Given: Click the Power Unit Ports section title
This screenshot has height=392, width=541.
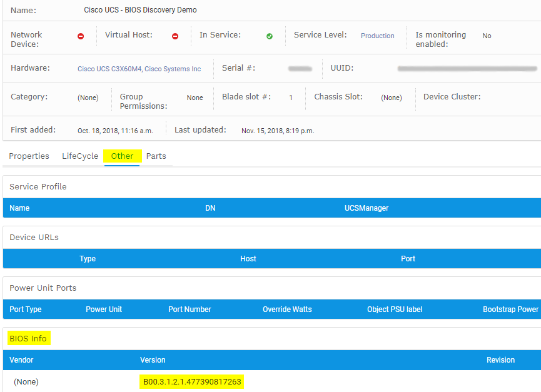Looking at the screenshot, I should pyautogui.click(x=43, y=288).
